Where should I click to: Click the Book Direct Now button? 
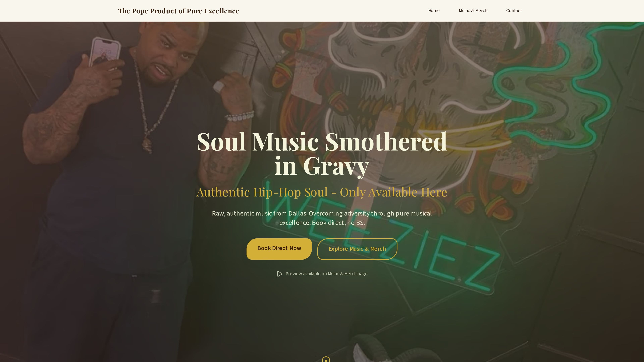point(279,249)
